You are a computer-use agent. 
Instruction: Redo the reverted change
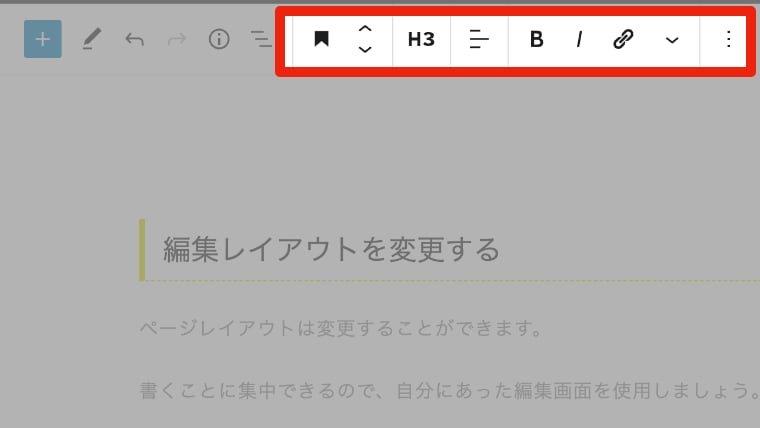[x=176, y=39]
